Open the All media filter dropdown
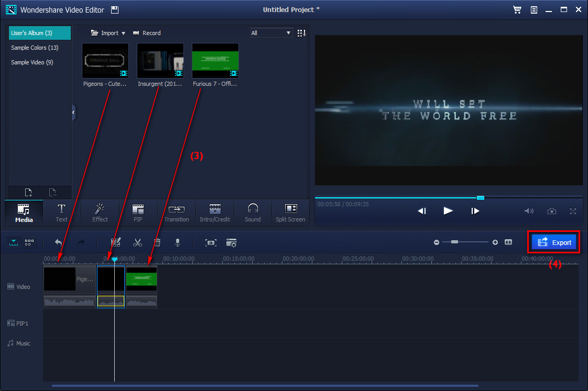Image resolution: width=588 pixels, height=391 pixels. [x=271, y=32]
